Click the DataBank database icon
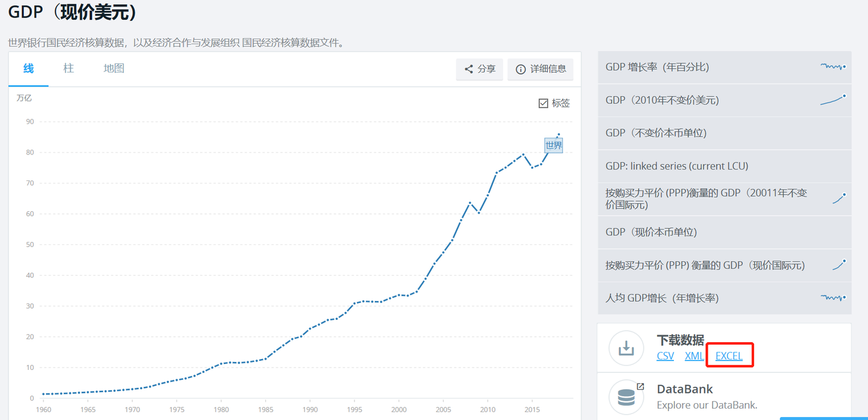 [x=626, y=396]
